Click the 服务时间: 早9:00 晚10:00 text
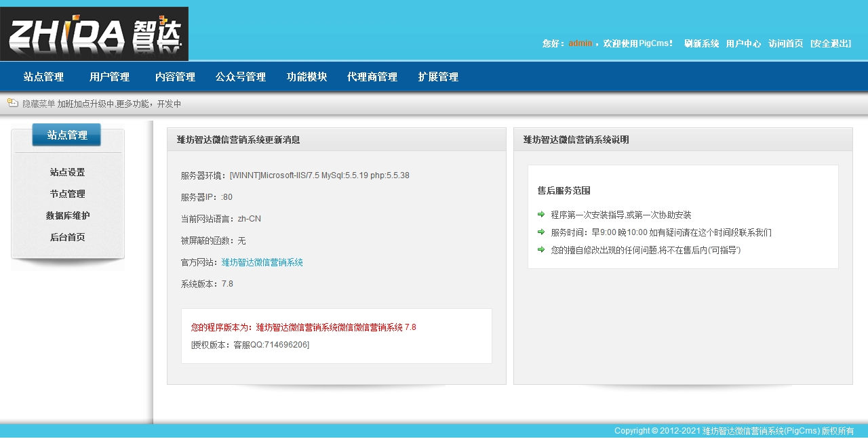868x439 pixels. point(661,232)
